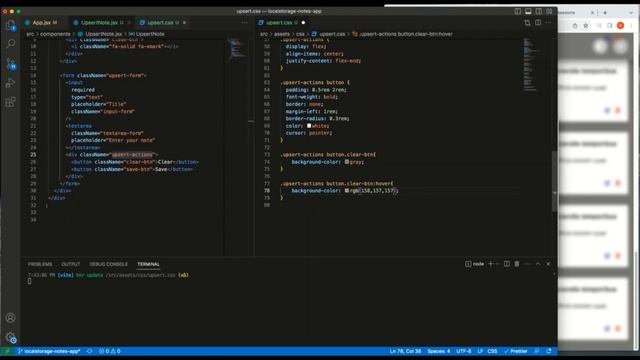640x360 pixels.
Task: Open more actions menu in left editor
Action: [244, 23]
